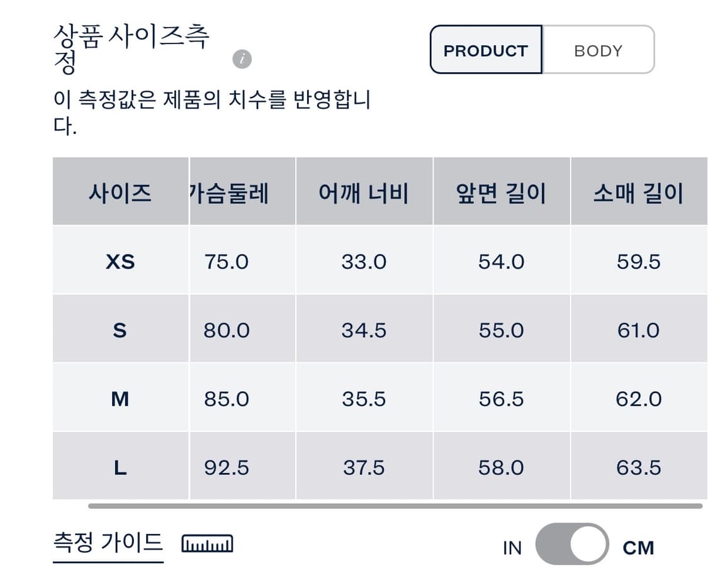Click the info icon next to the title
This screenshot has width=708, height=588.
coord(241,59)
